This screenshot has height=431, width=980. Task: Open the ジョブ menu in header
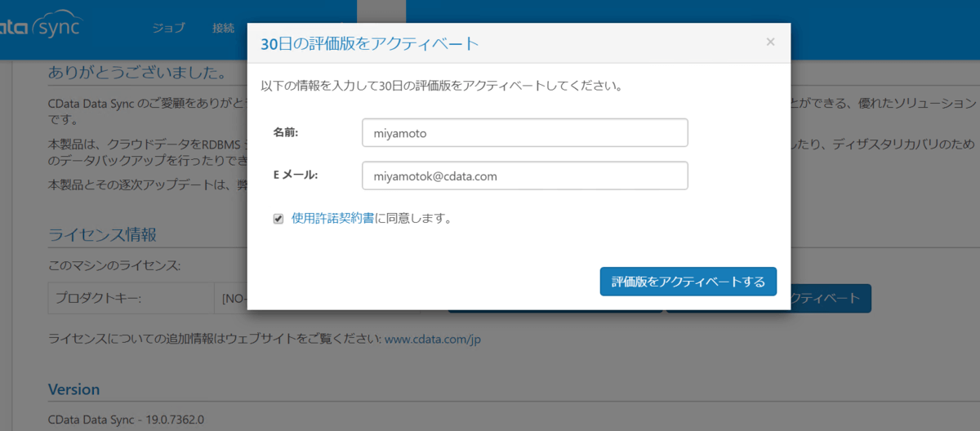[x=169, y=28]
